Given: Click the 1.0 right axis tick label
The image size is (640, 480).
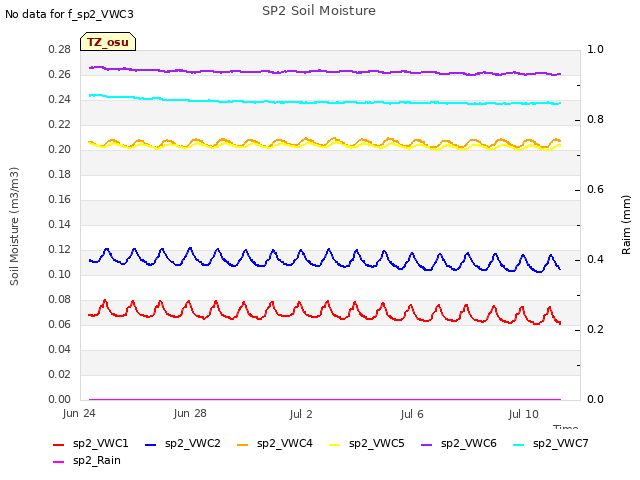Looking at the screenshot, I should tap(595, 49).
